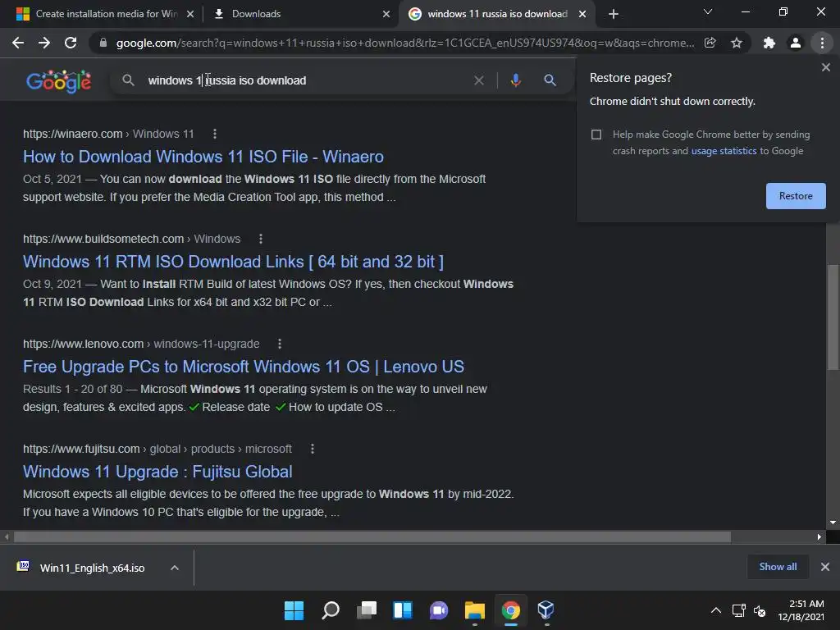Click the vertical page scrollbar thumb
This screenshot has width=840, height=630.
tap(833, 317)
